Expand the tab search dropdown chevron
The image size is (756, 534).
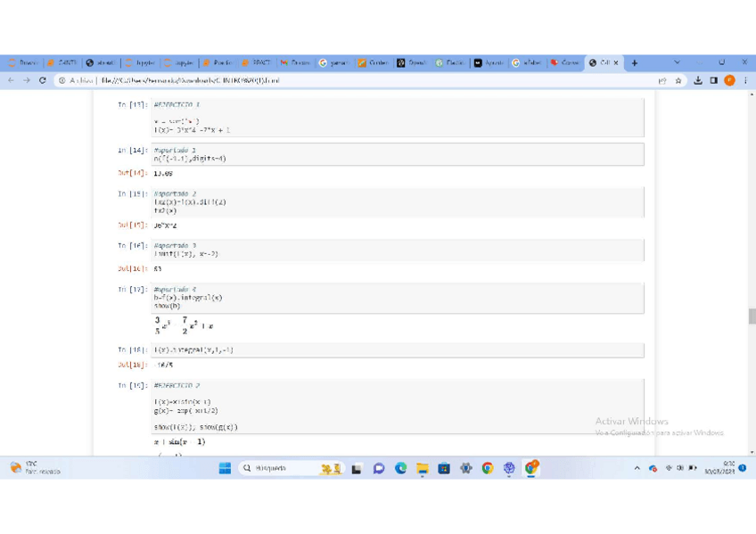point(677,63)
